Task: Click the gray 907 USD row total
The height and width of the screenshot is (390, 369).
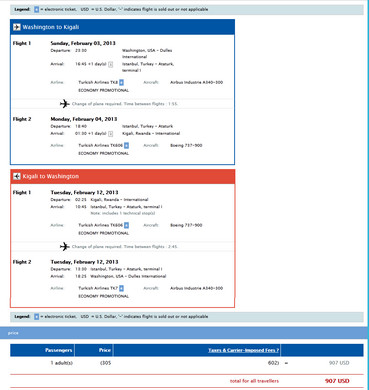Action: [339, 363]
